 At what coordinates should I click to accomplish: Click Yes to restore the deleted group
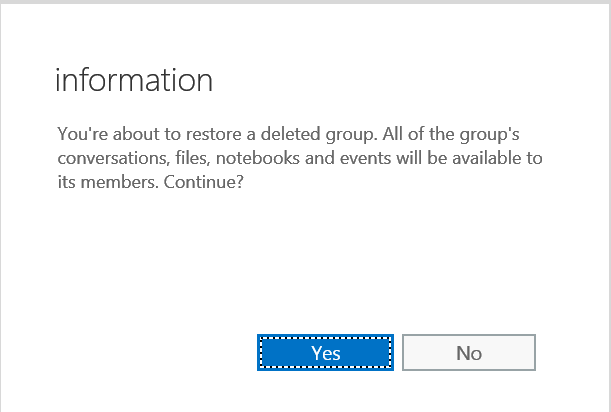click(x=325, y=352)
